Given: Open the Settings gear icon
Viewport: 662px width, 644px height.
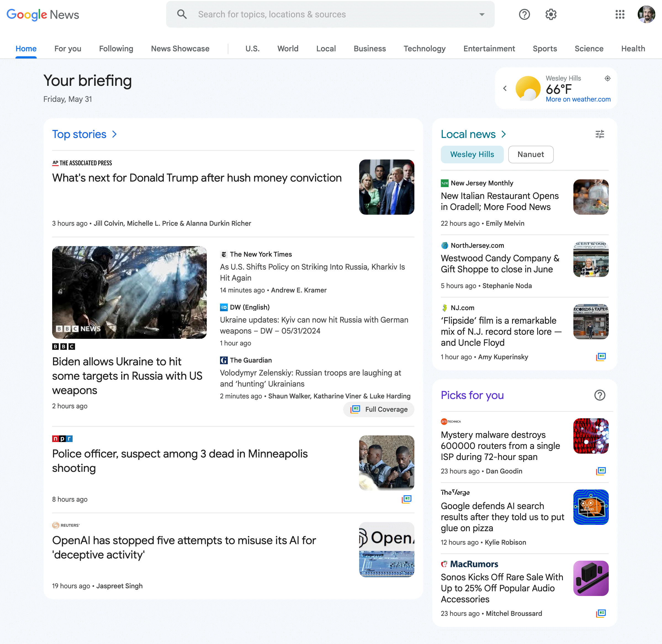Looking at the screenshot, I should pyautogui.click(x=551, y=14).
